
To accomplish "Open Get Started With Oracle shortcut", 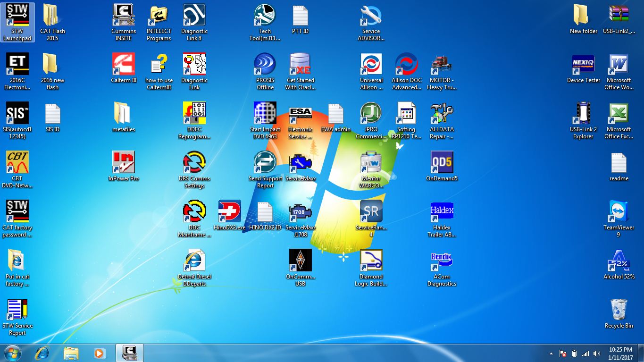I will pyautogui.click(x=301, y=71).
